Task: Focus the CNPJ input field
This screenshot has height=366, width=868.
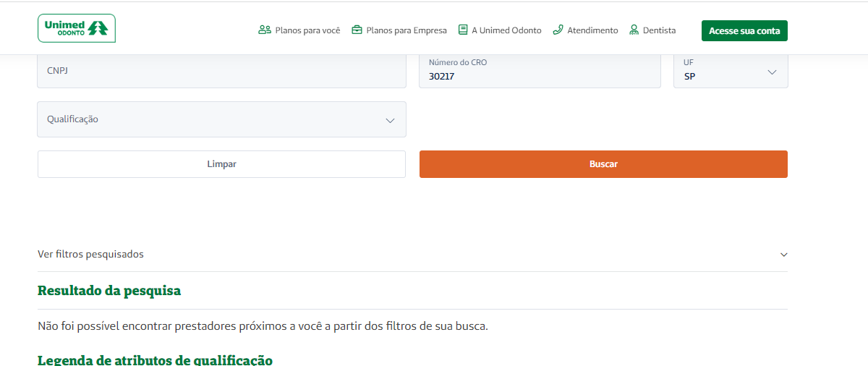Action: 221,71
